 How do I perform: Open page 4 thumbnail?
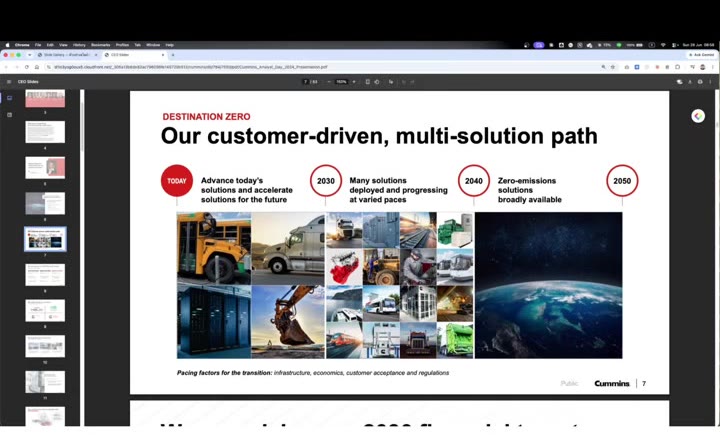[x=45, y=132]
